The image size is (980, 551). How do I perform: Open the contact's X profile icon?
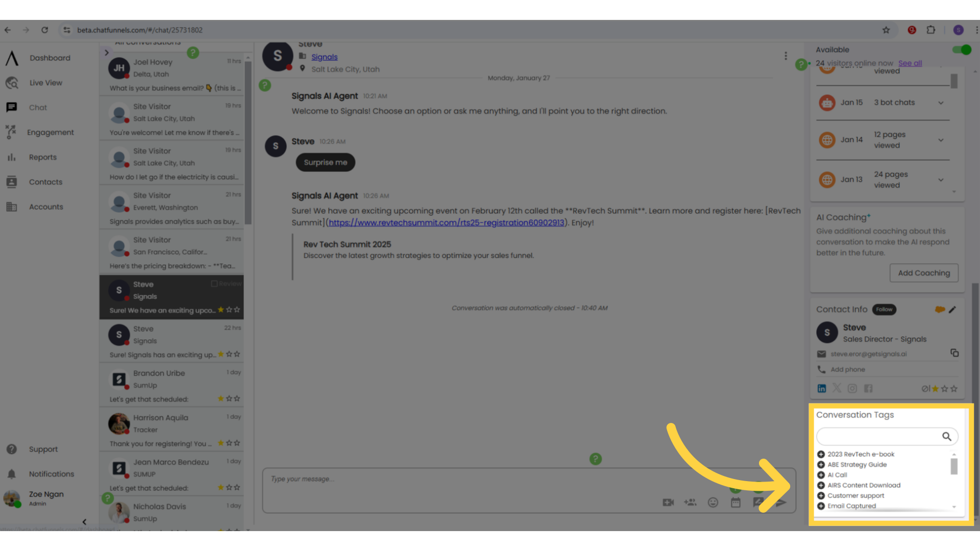coord(837,389)
